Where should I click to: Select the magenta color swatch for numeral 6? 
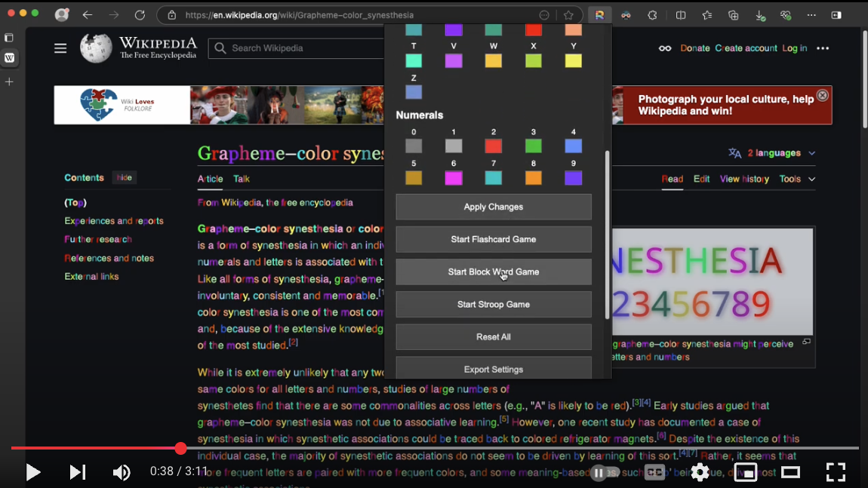click(453, 178)
